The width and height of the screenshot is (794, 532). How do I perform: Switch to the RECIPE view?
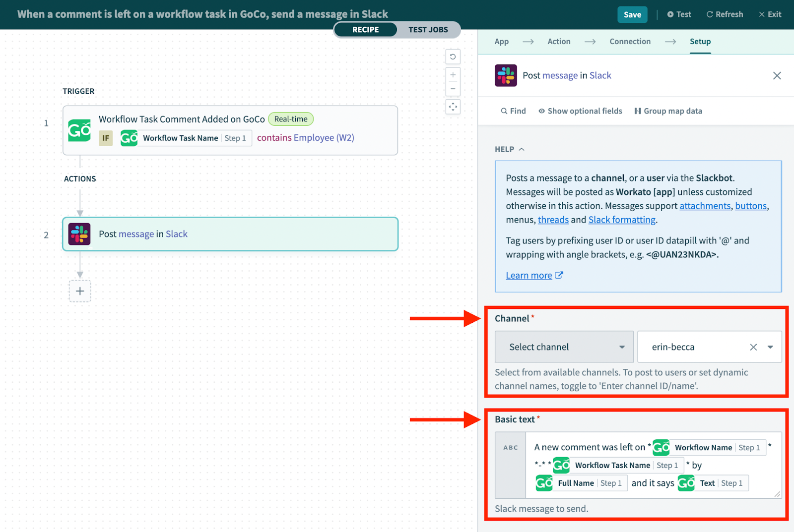click(x=366, y=30)
